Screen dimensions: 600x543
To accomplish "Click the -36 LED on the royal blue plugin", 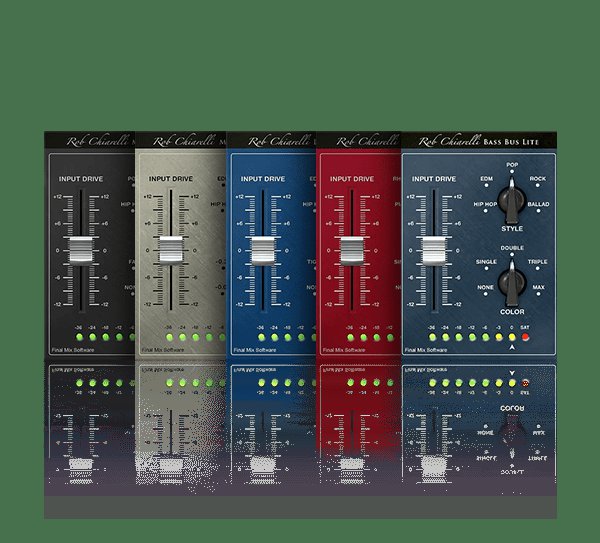I will tap(261, 337).
